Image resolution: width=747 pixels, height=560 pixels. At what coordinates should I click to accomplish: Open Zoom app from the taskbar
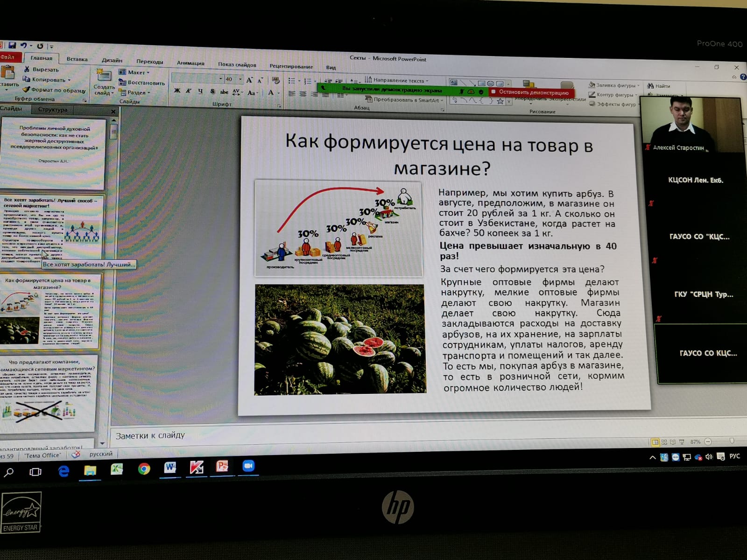click(248, 466)
